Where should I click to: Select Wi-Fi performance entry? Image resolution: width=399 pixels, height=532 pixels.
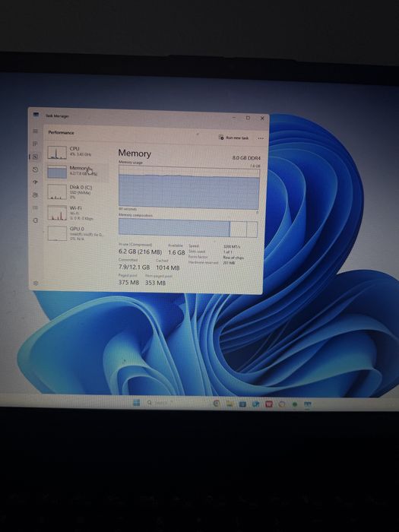(x=78, y=213)
